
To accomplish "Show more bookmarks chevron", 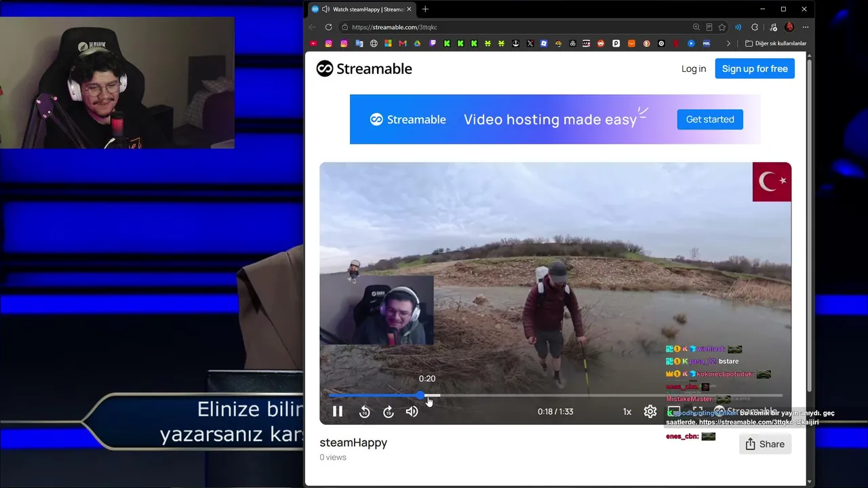I will 728,43.
